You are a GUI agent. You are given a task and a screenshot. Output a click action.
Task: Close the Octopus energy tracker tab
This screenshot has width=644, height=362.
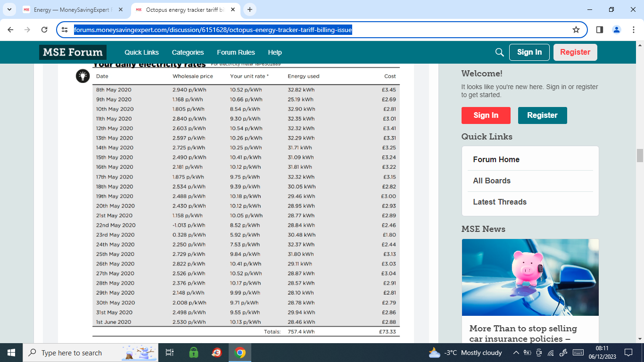point(233,9)
